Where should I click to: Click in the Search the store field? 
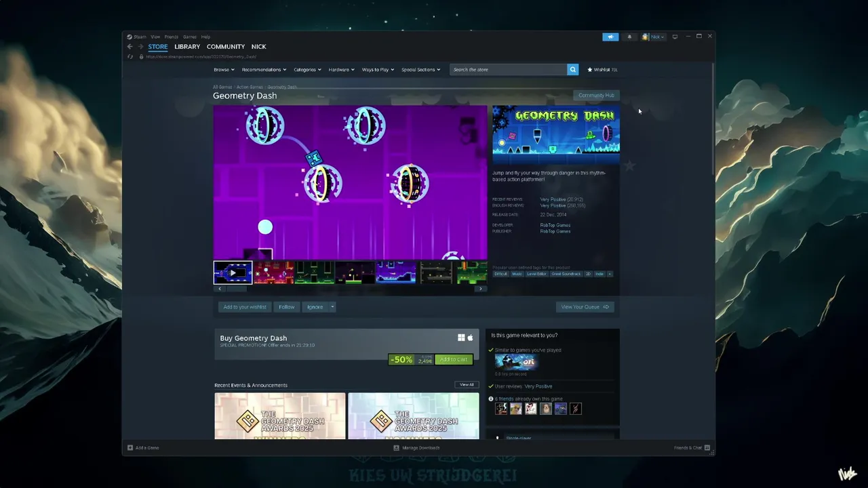click(509, 69)
